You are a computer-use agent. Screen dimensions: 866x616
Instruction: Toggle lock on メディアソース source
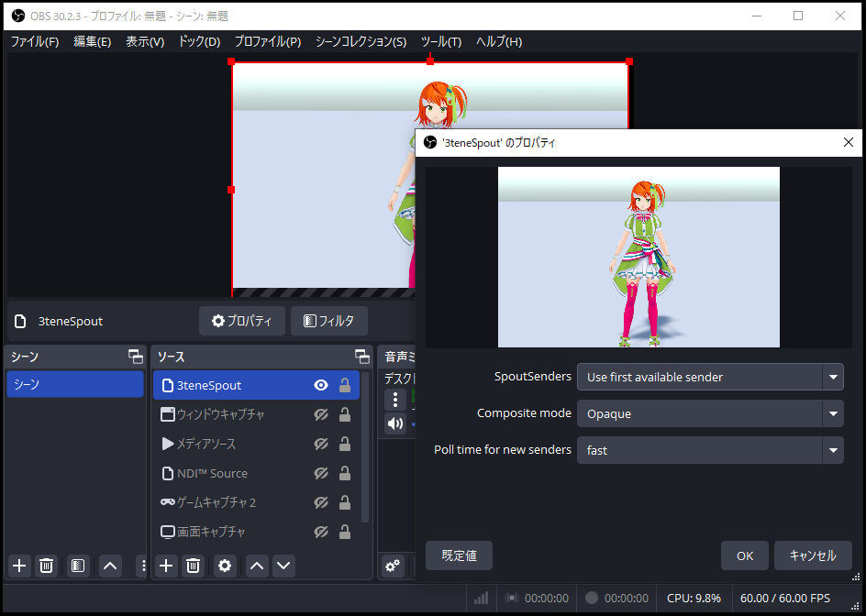tap(345, 444)
